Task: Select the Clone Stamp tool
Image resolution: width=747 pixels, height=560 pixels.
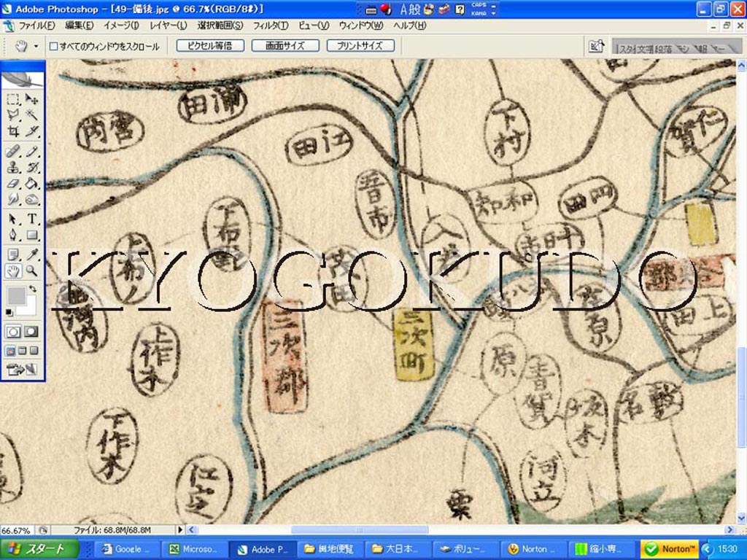Action: 13,167
